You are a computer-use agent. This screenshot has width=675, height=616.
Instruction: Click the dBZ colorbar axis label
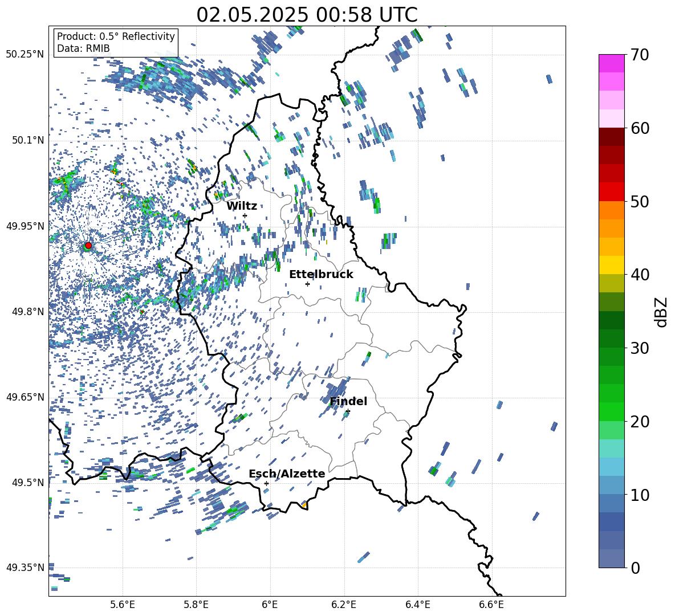[661, 312]
